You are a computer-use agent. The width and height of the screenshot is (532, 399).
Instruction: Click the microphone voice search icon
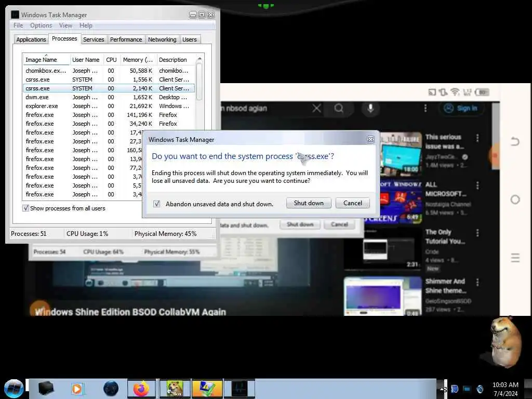pyautogui.click(x=370, y=108)
